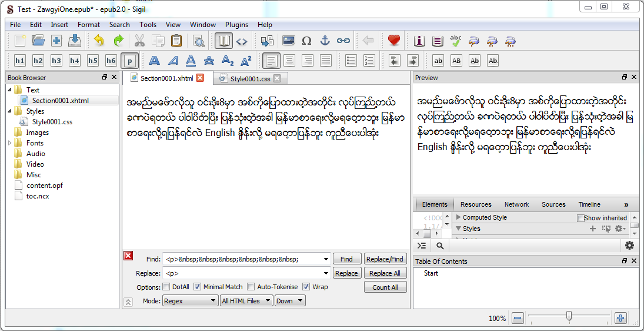The width and height of the screenshot is (644, 331).
Task: Undo the last action
Action: point(99,41)
